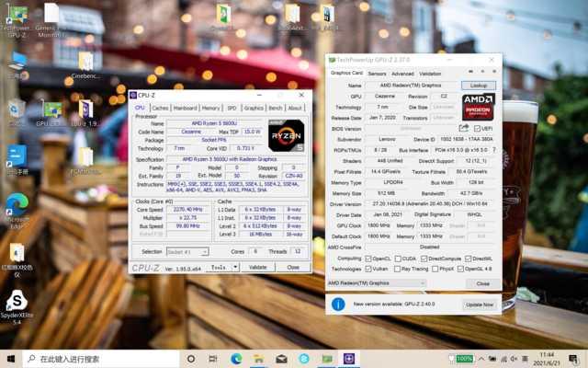Viewport: 588px width, 368px height.
Task: Open File Explorer from the taskbar
Action: [x=259, y=359]
